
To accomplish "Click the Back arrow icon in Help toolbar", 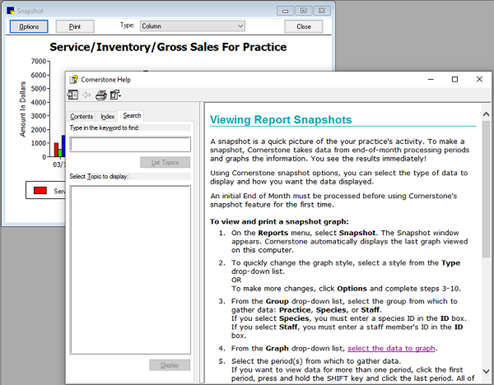I will (x=87, y=95).
